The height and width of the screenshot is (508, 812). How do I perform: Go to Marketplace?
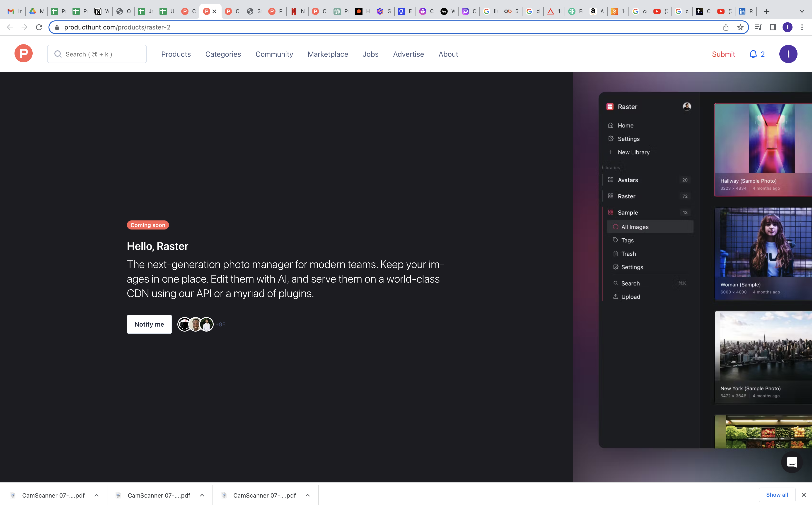328,54
